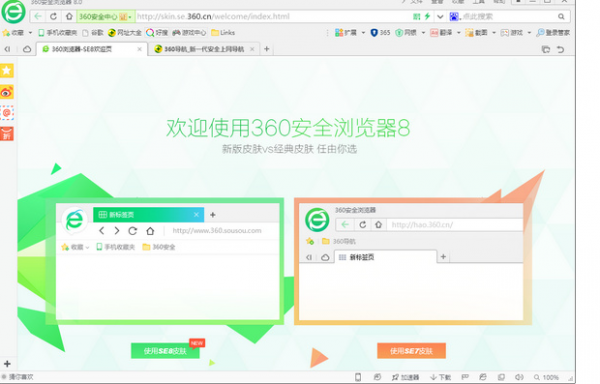The width and height of the screenshot is (600, 384).
Task: Add a sidebar app with plus
Action: point(7,364)
